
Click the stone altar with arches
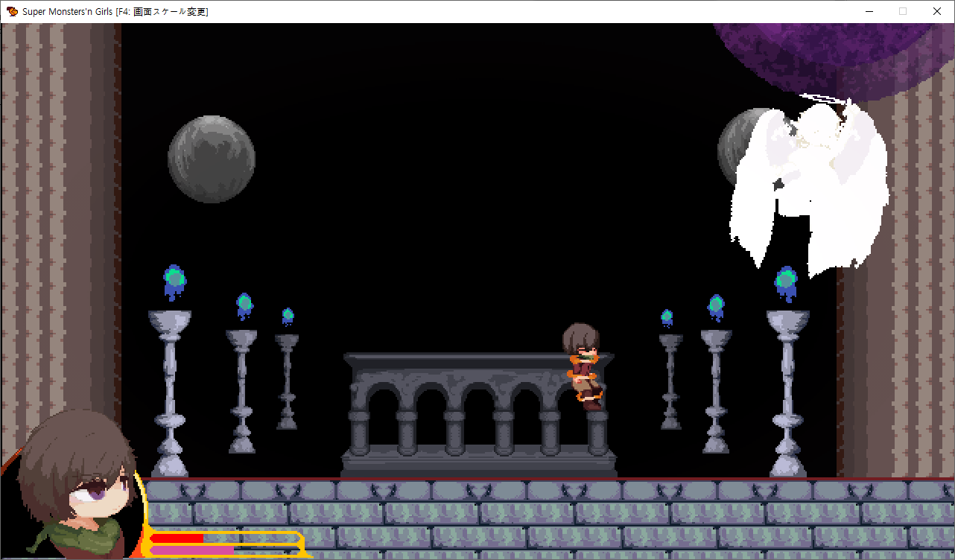479,415
